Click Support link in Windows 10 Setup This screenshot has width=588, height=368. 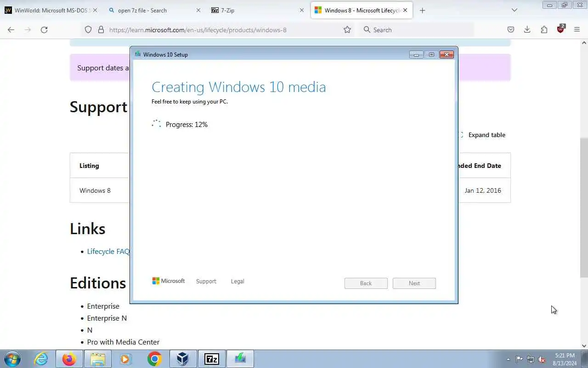pos(206,281)
